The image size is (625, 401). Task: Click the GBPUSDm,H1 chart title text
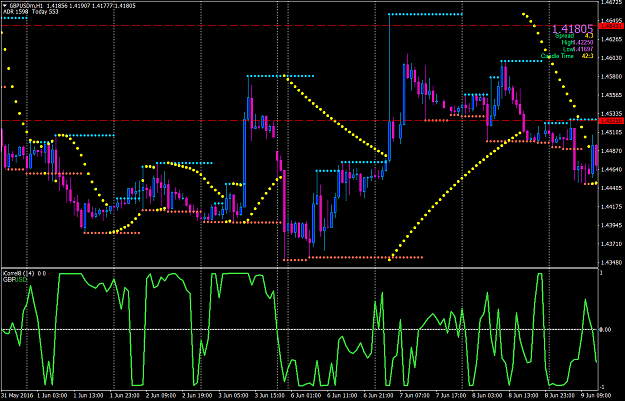[x=26, y=6]
